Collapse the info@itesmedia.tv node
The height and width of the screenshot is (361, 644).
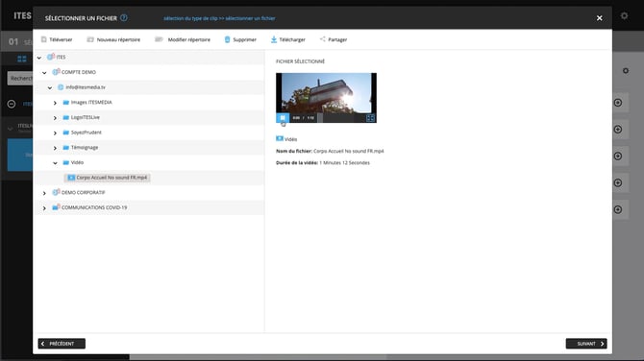(50, 87)
